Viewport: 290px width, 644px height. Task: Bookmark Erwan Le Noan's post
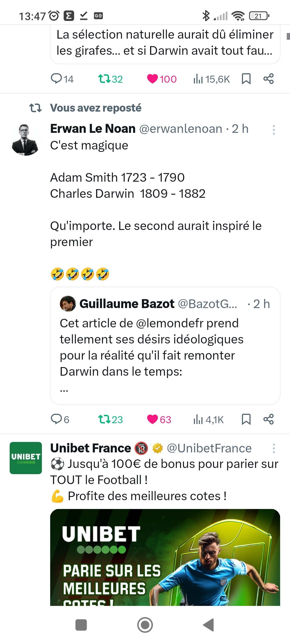point(246,419)
